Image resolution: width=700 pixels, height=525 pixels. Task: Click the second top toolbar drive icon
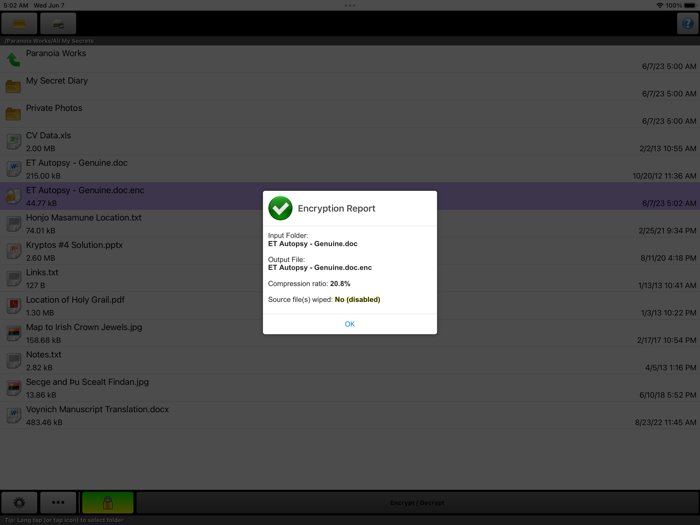(x=58, y=24)
